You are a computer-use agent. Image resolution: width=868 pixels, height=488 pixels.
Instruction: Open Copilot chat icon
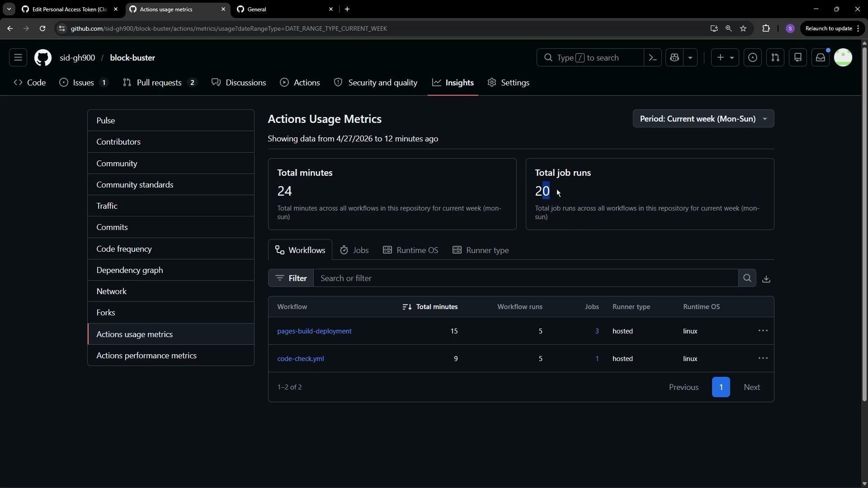pos(675,58)
